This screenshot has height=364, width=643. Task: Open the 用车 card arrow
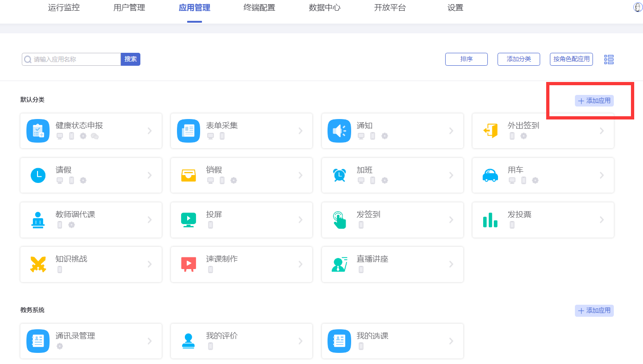point(602,176)
